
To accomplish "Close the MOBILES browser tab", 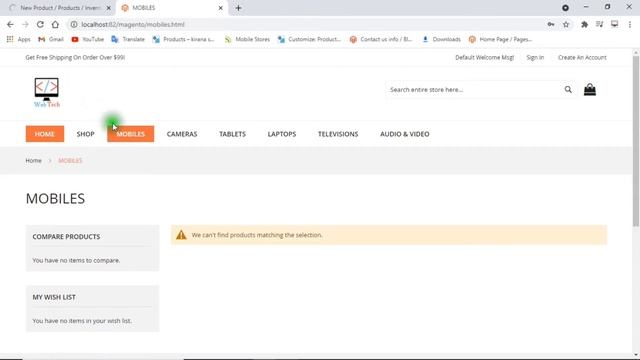I will [x=220, y=8].
